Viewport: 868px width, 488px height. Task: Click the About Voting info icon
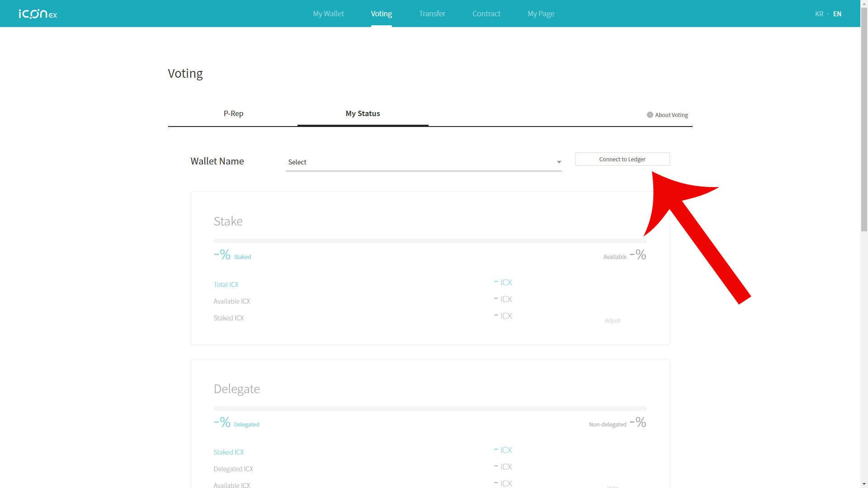650,115
